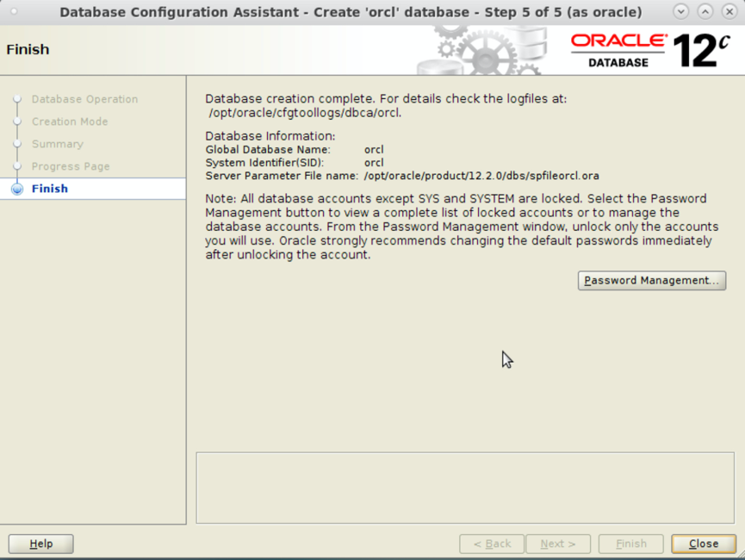Select the Database Operation step
Screen dimensions: 745x560
click(x=84, y=99)
